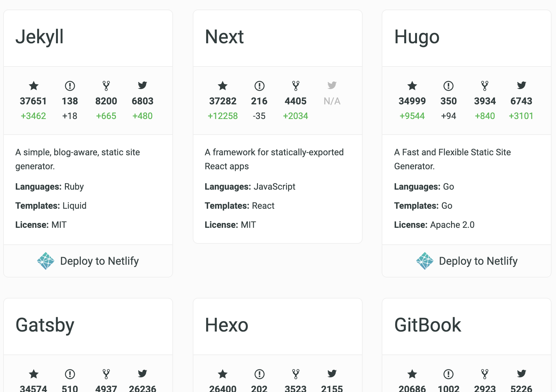Open the Jekyll project title
The height and width of the screenshot is (392, 556).
pos(39,37)
